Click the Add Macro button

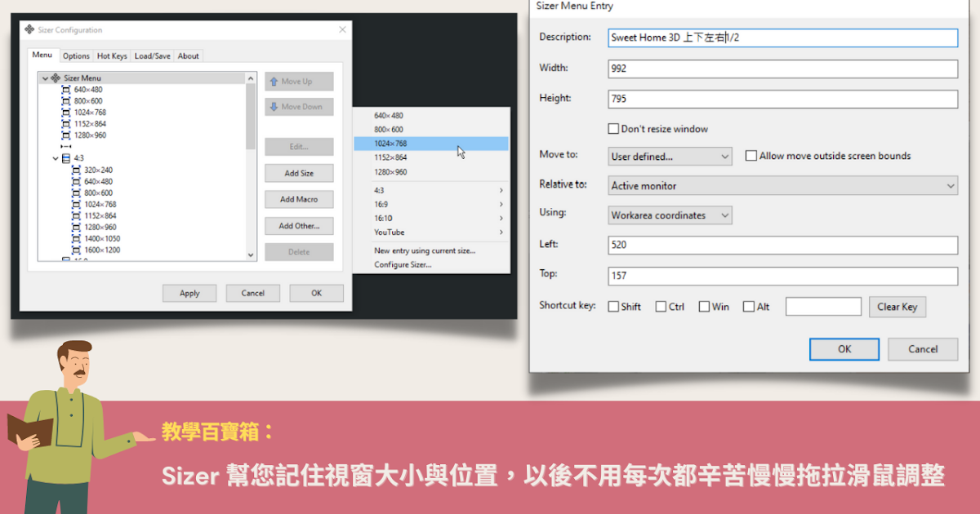tap(299, 199)
